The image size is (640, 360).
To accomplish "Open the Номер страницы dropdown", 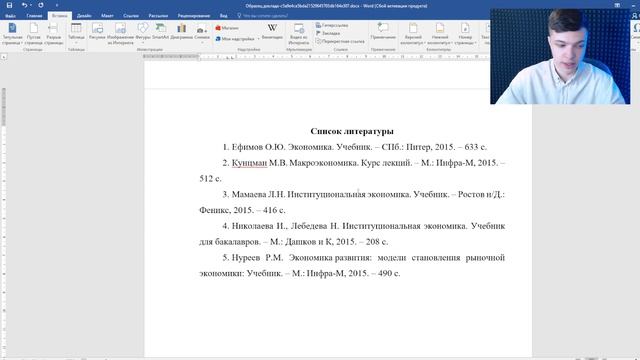I will (x=465, y=34).
